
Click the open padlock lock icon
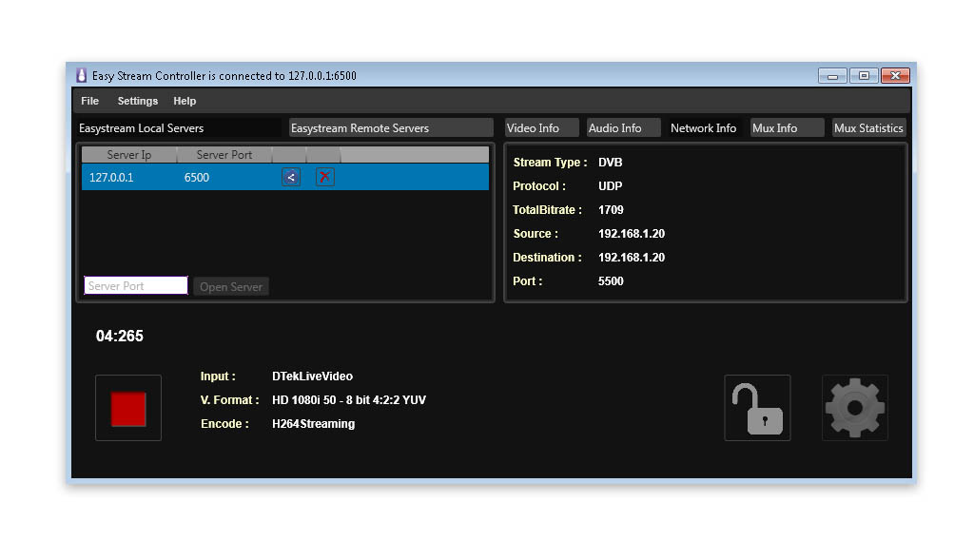pos(757,408)
